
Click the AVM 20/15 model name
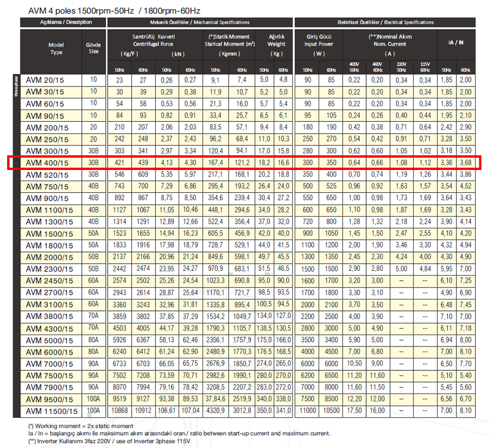(x=45, y=80)
